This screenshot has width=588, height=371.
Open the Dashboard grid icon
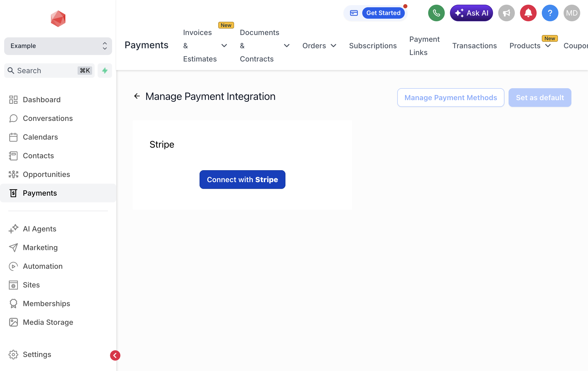click(x=13, y=100)
